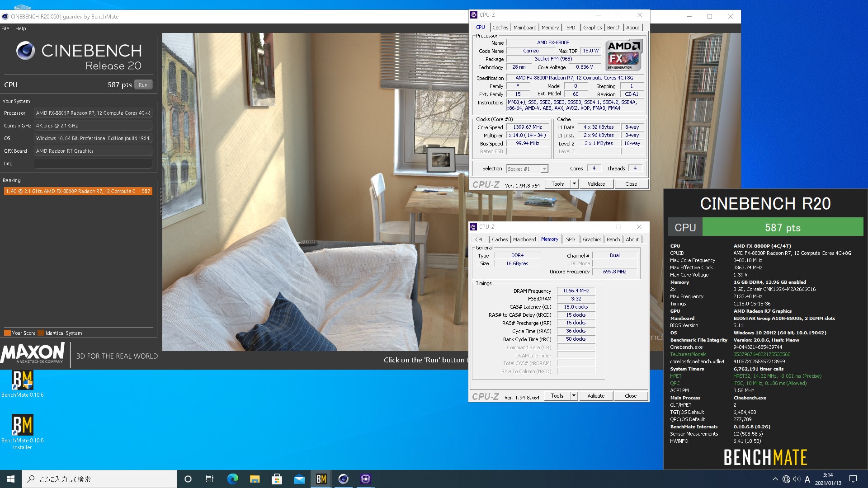Viewport: 868px width, 488px height.
Task: Toggle IME input mode A indicator
Action: pos(807,479)
